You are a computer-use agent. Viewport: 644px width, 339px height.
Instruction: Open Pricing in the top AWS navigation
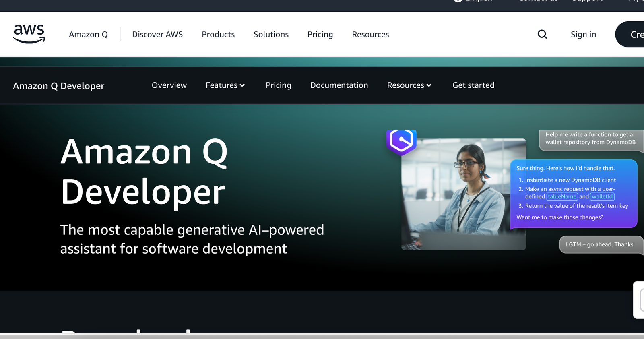point(320,35)
